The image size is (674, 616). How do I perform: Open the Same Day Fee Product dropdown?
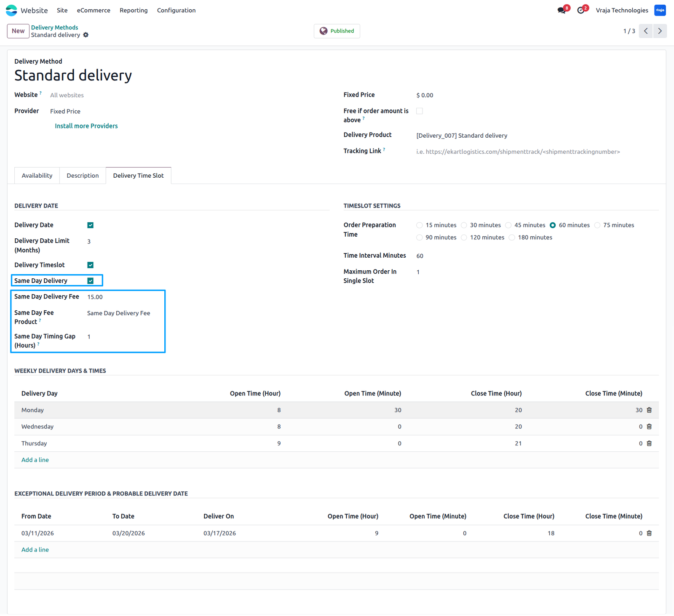124,313
